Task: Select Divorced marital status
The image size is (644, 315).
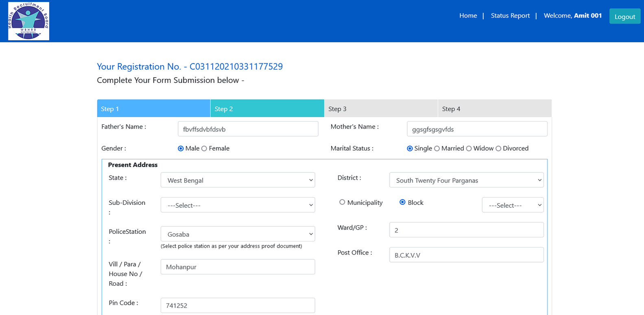Action: coord(498,149)
